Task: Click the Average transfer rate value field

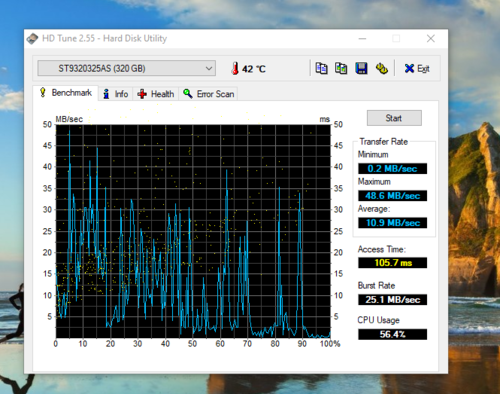Action: coord(392,223)
